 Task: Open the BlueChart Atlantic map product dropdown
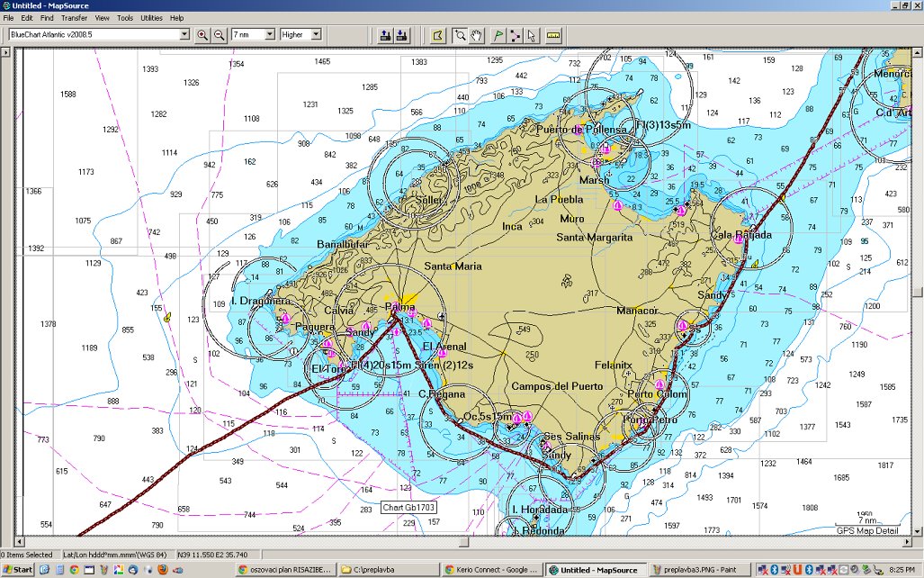[184, 35]
